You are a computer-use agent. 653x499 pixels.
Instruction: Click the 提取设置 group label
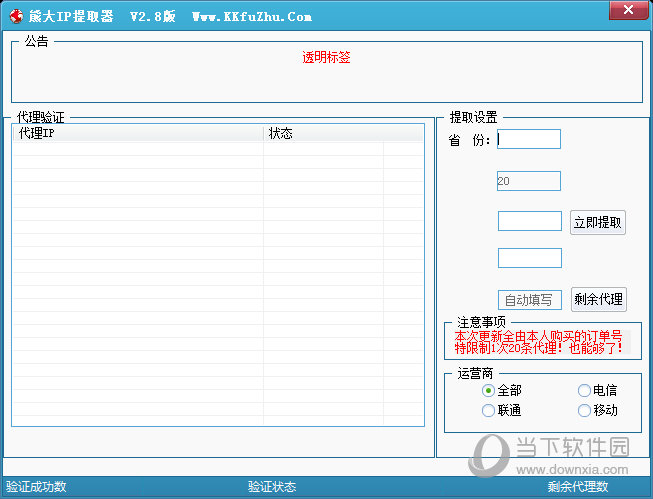[474, 117]
